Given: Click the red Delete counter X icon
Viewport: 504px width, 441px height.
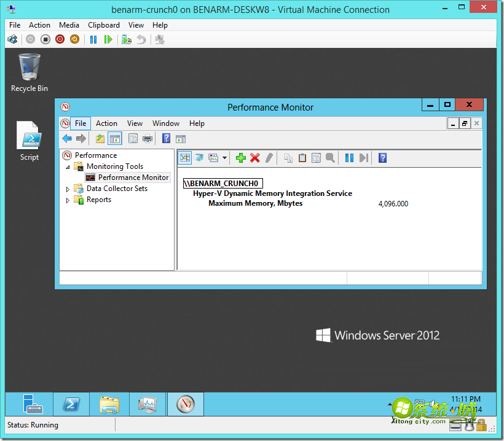Looking at the screenshot, I should coord(255,158).
